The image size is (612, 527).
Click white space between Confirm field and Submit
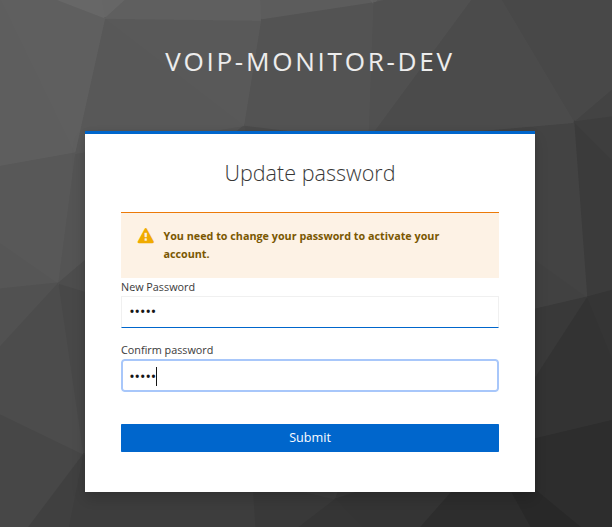[310, 407]
